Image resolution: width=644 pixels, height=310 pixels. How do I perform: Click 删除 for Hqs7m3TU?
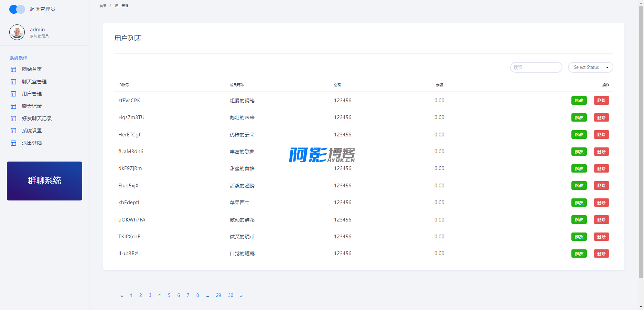click(x=601, y=117)
